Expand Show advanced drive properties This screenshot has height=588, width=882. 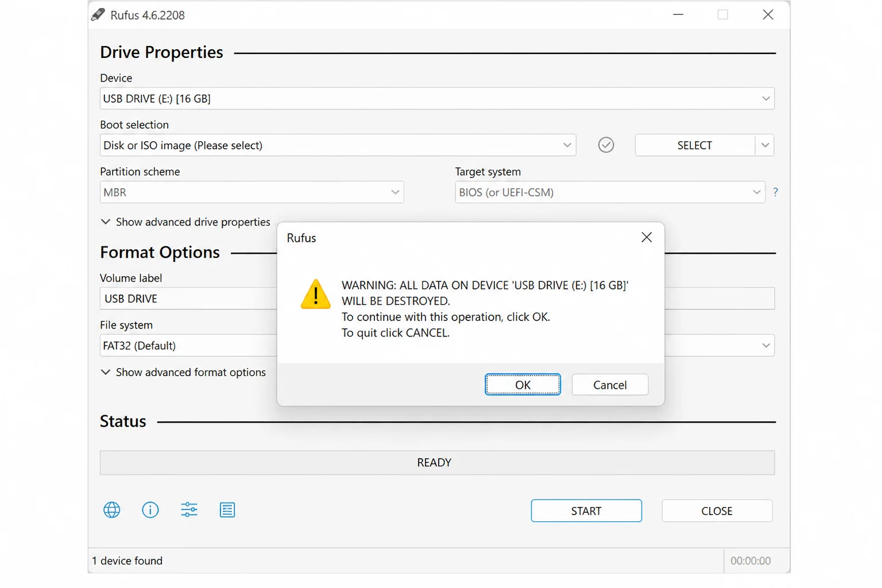185,222
